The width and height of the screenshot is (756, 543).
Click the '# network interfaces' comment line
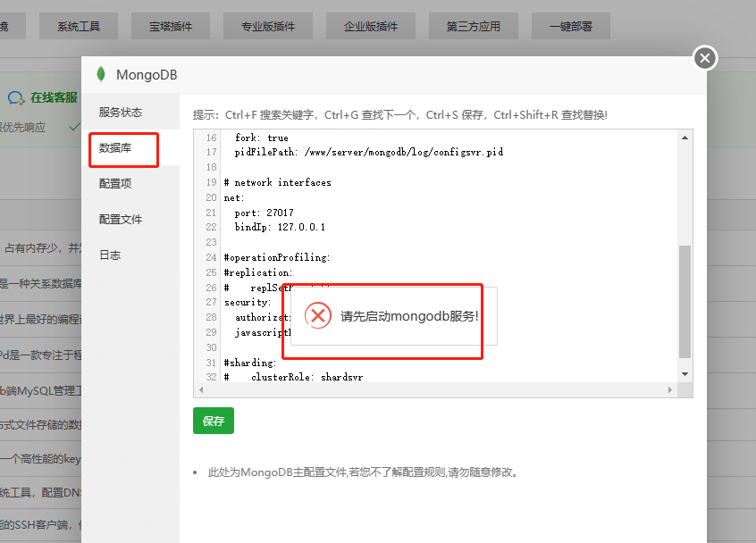(x=278, y=182)
